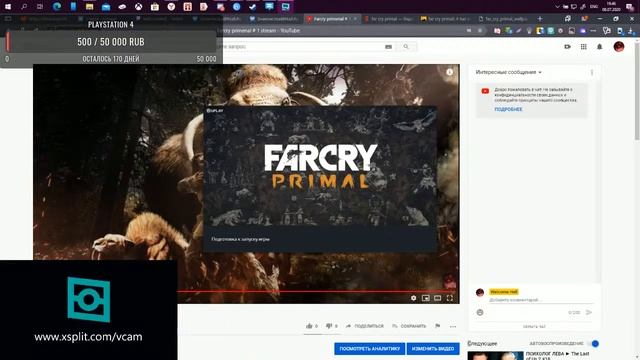Click Посмотреть аналитику button
The image size is (640, 360).
[x=369, y=349]
